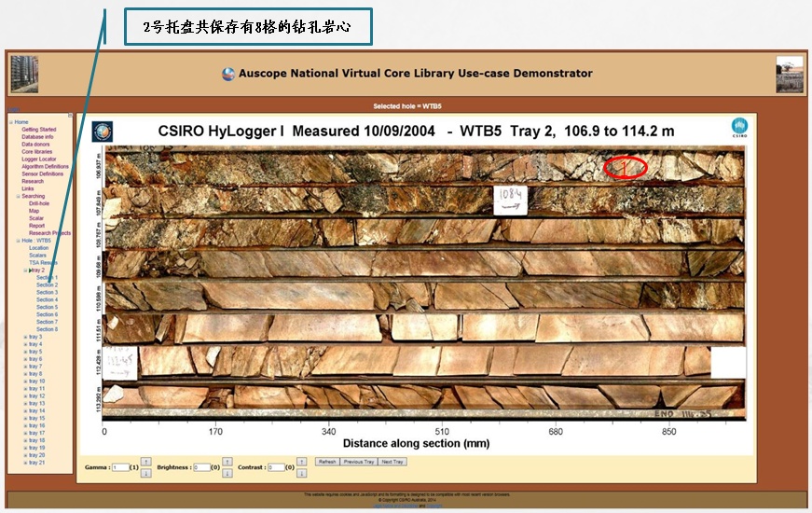The width and height of the screenshot is (812, 513).
Task: Decrease Brightness with the down arrow
Action: click(227, 473)
